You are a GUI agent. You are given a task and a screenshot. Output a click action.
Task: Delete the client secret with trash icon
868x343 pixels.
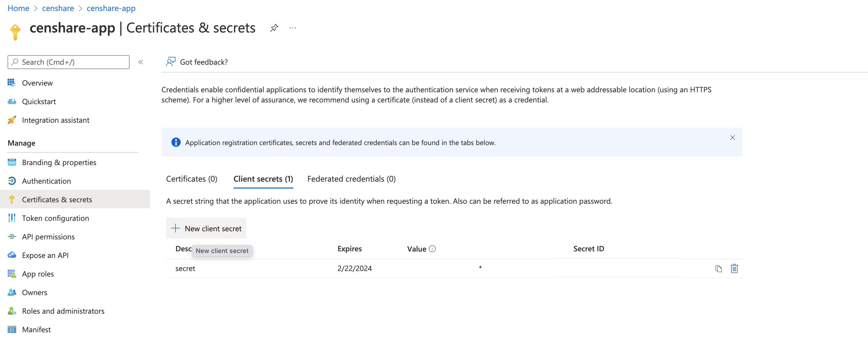[x=734, y=269]
